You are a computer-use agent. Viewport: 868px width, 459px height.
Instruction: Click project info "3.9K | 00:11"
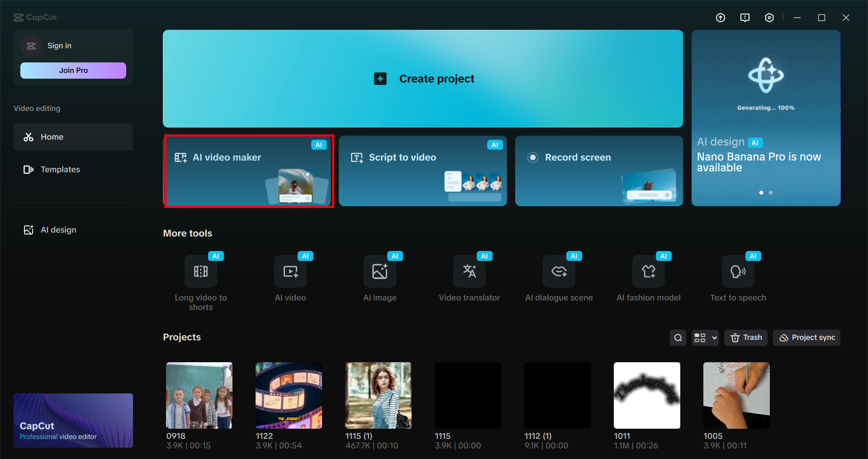[x=725, y=445]
